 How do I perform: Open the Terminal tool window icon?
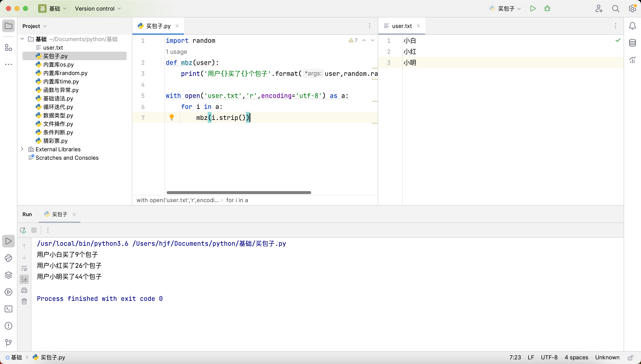coord(8,309)
